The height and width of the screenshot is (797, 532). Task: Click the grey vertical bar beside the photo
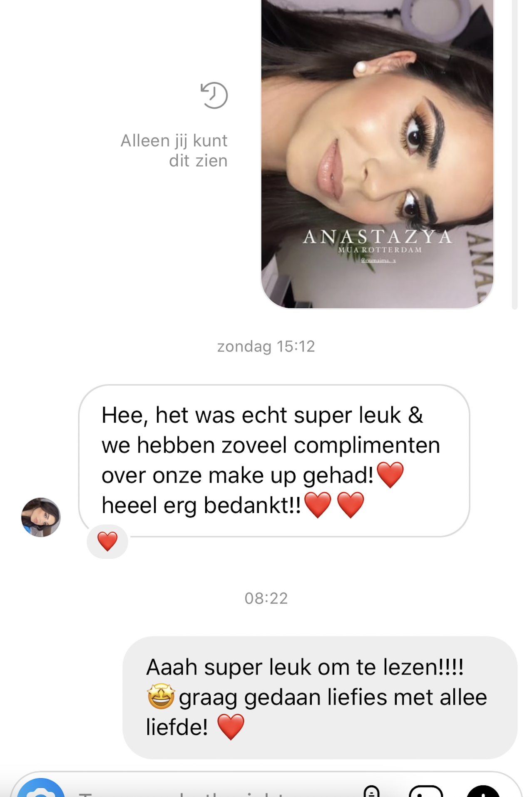pyautogui.click(x=515, y=154)
